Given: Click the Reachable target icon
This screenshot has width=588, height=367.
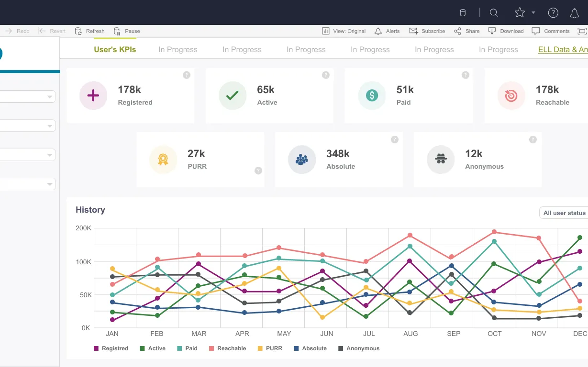Looking at the screenshot, I should (511, 96).
